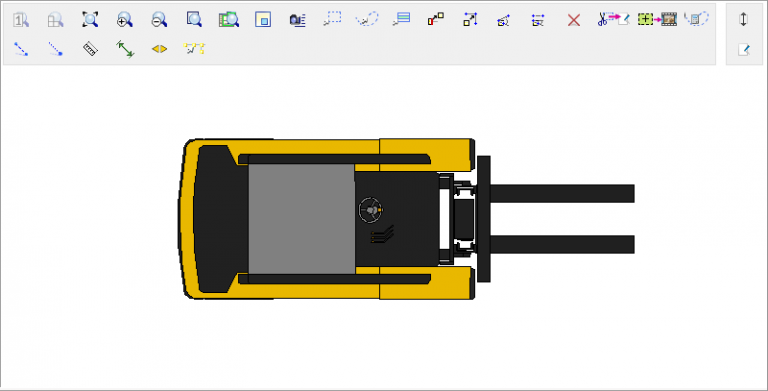Click the yellow connected nodes icon
Screen dimensions: 768x391
(x=194, y=49)
